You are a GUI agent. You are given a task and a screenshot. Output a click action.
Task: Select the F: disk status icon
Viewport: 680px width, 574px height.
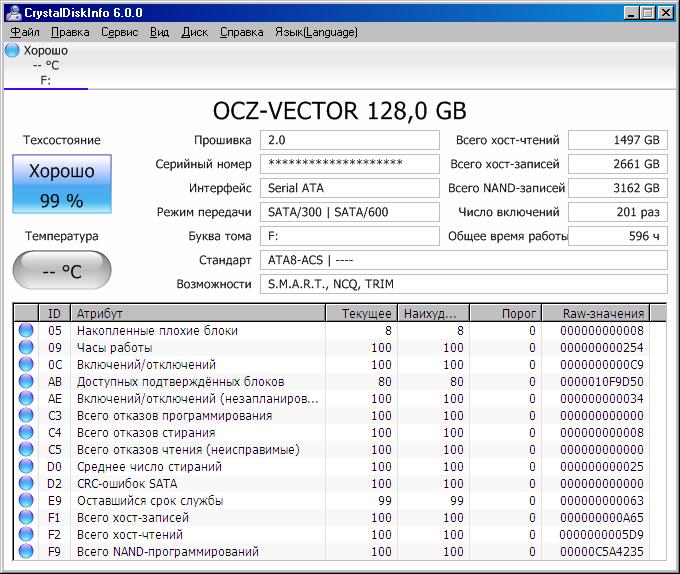tap(12, 50)
